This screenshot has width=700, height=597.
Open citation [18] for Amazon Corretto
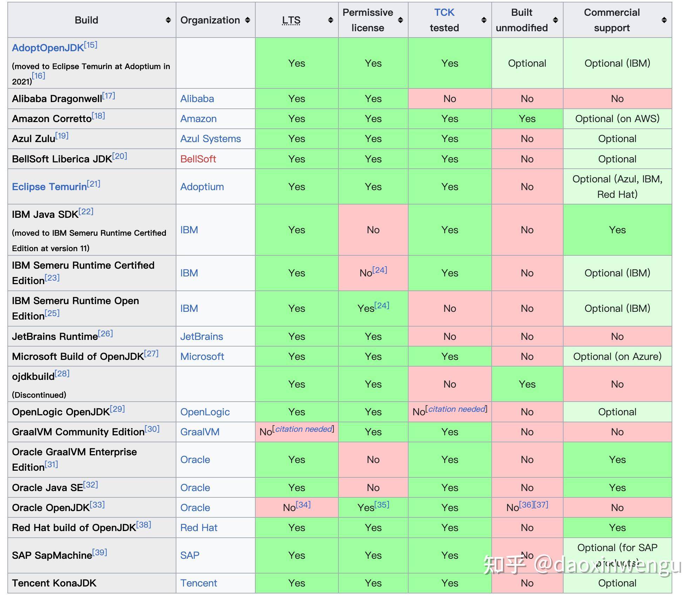[98, 116]
